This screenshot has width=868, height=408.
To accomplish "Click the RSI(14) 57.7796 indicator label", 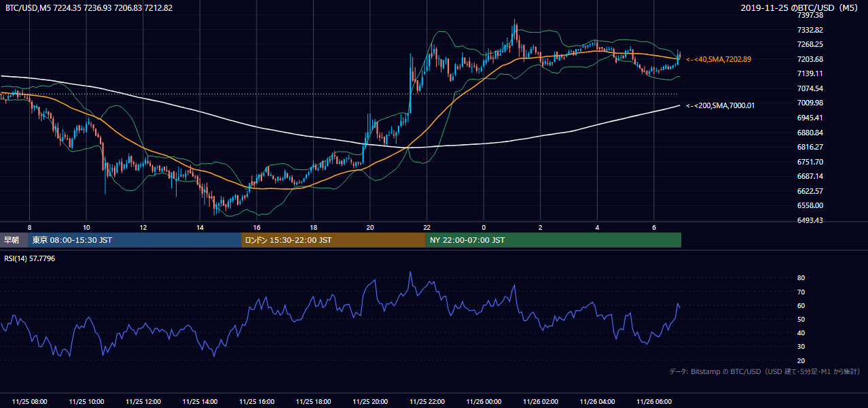I will point(30,258).
